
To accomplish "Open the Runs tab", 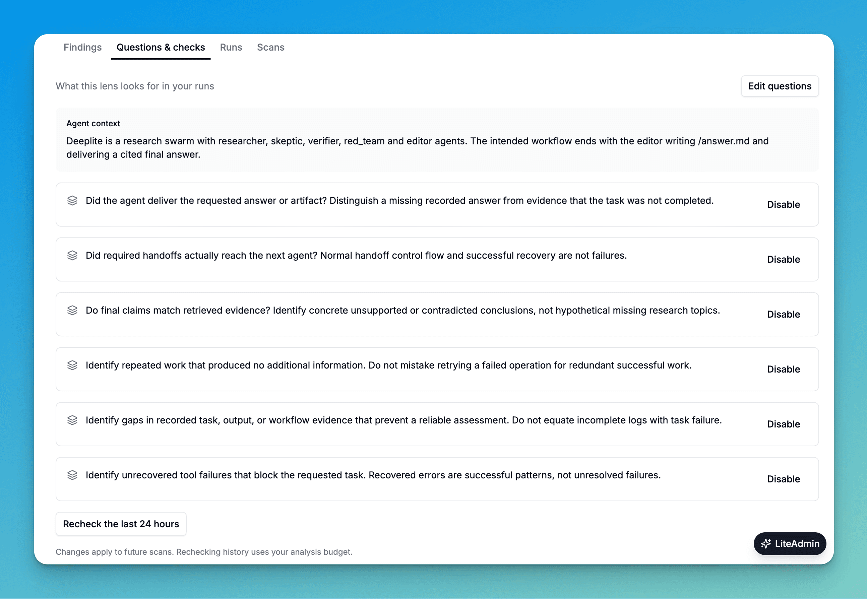I will click(x=231, y=47).
